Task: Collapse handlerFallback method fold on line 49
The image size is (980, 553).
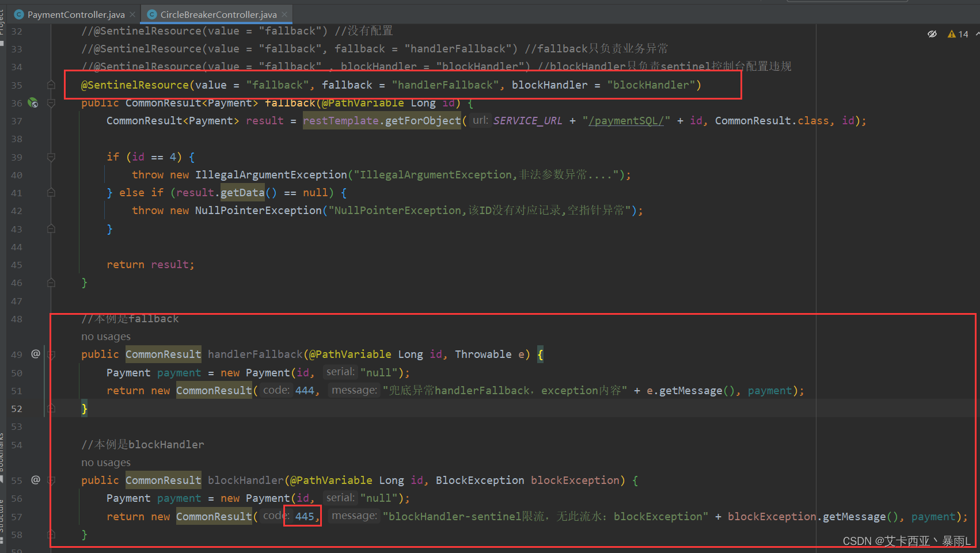Action: pyautogui.click(x=51, y=355)
